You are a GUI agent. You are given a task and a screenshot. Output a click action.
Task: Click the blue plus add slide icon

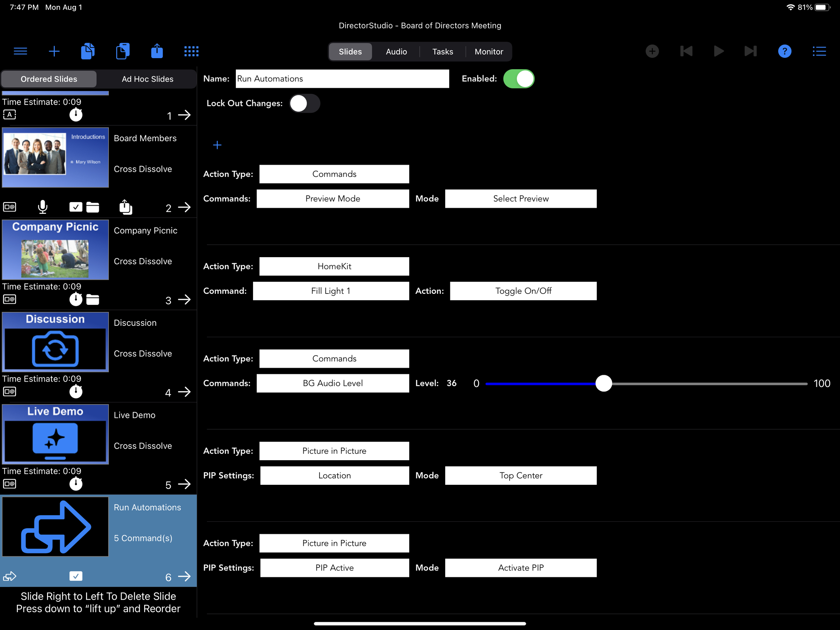click(x=54, y=51)
